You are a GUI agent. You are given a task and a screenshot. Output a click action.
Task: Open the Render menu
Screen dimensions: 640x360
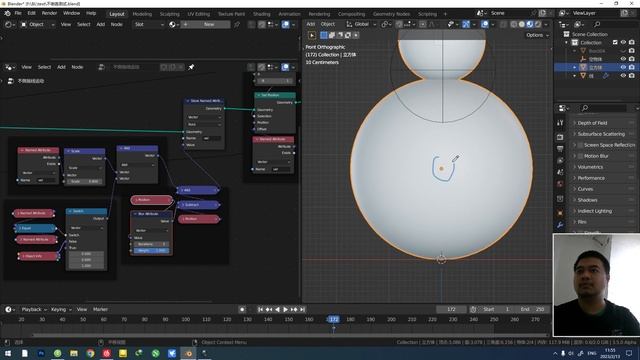pos(49,13)
